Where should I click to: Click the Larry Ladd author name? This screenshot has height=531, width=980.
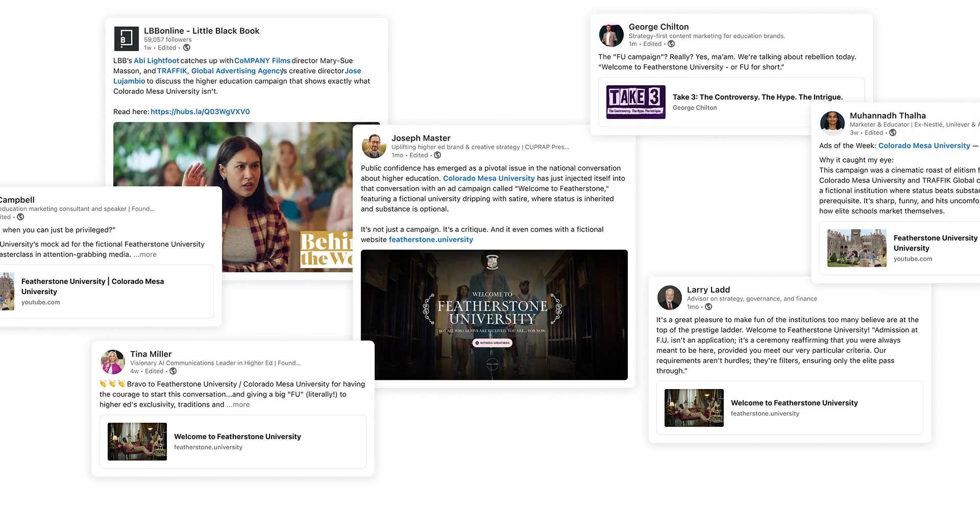pyautogui.click(x=708, y=289)
